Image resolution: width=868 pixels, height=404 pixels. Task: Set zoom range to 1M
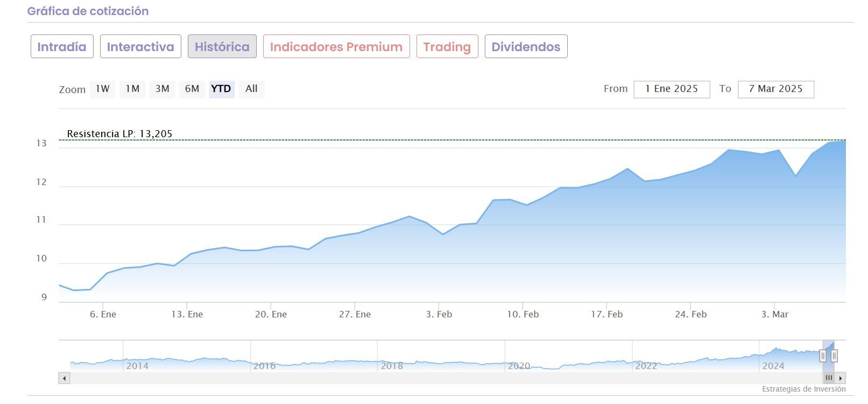[x=132, y=89]
